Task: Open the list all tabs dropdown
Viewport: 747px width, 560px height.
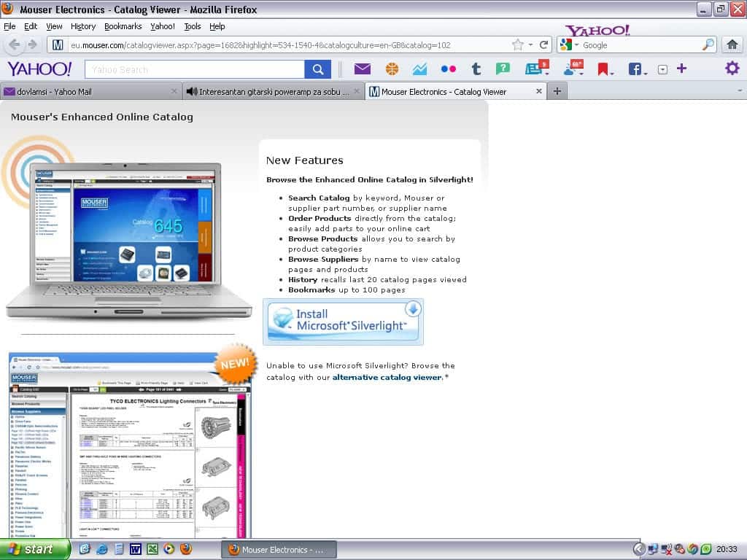Action: pyautogui.click(x=740, y=90)
